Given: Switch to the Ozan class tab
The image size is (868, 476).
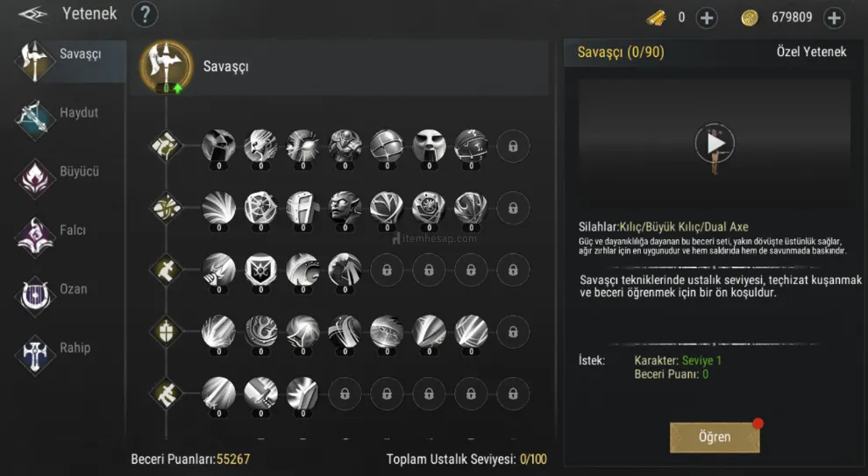Looking at the screenshot, I should click(34, 295).
